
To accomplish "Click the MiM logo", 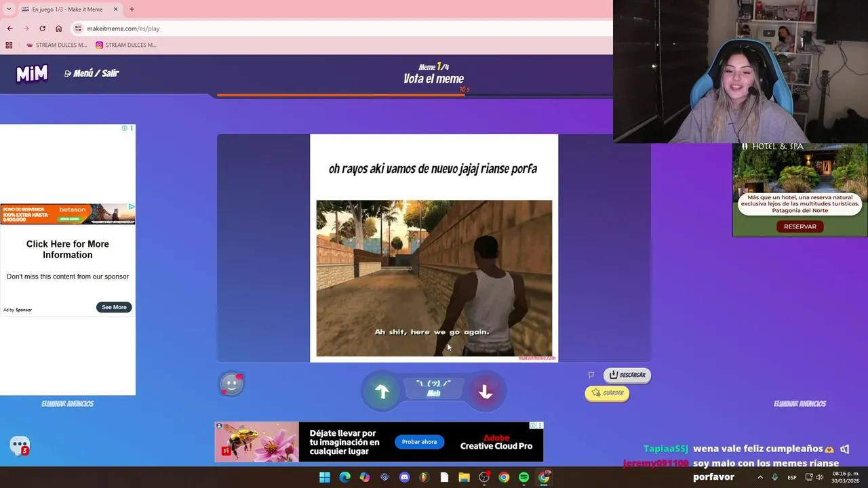I will coord(32,73).
